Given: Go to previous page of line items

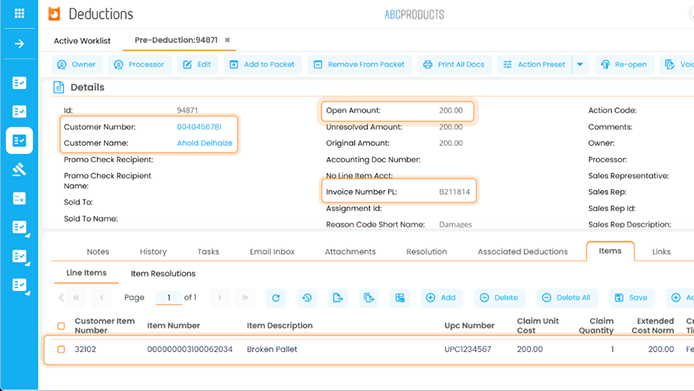Looking at the screenshot, I should click(x=101, y=298).
